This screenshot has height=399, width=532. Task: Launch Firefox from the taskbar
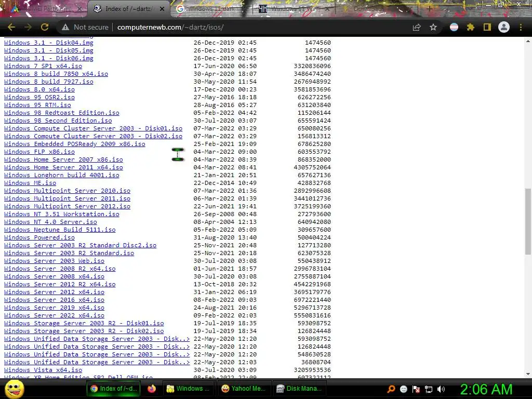152,389
